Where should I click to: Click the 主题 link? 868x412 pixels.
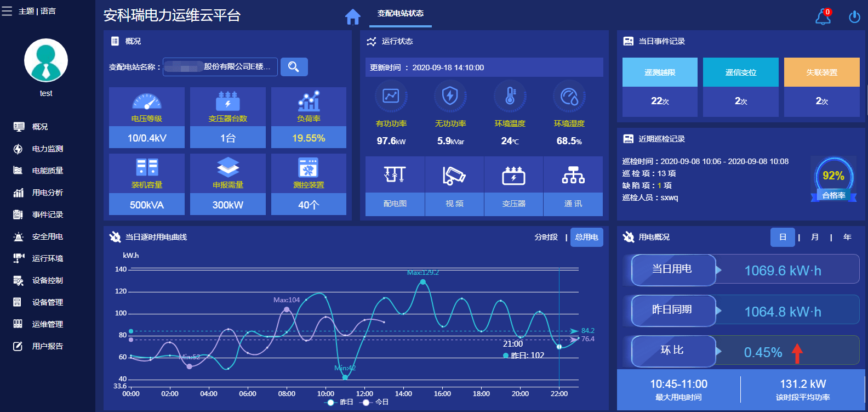[x=26, y=11]
